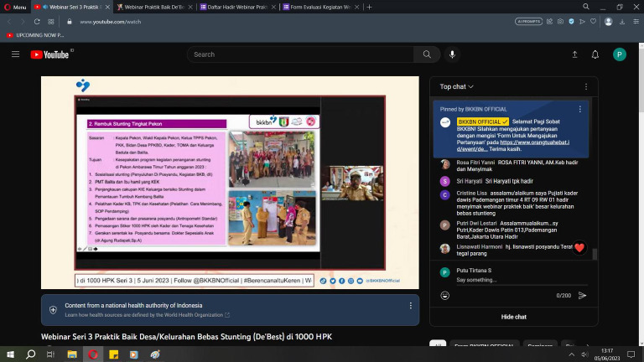Open health info panel three-dot menu

[x=410, y=306]
